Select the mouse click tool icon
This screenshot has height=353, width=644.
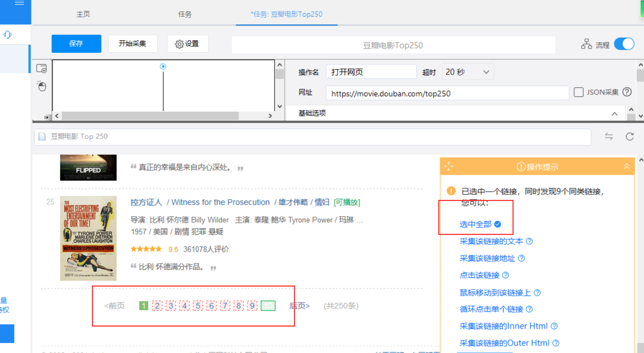[x=41, y=86]
